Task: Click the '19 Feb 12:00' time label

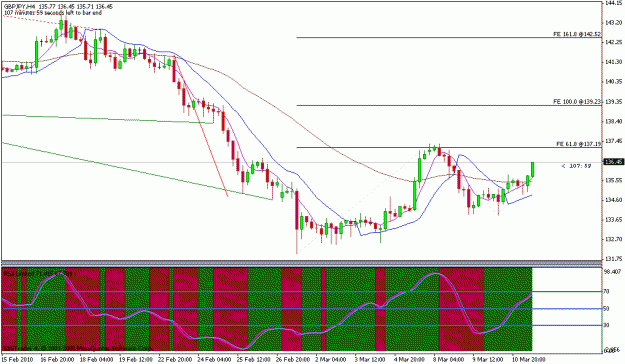Action: (x=136, y=360)
